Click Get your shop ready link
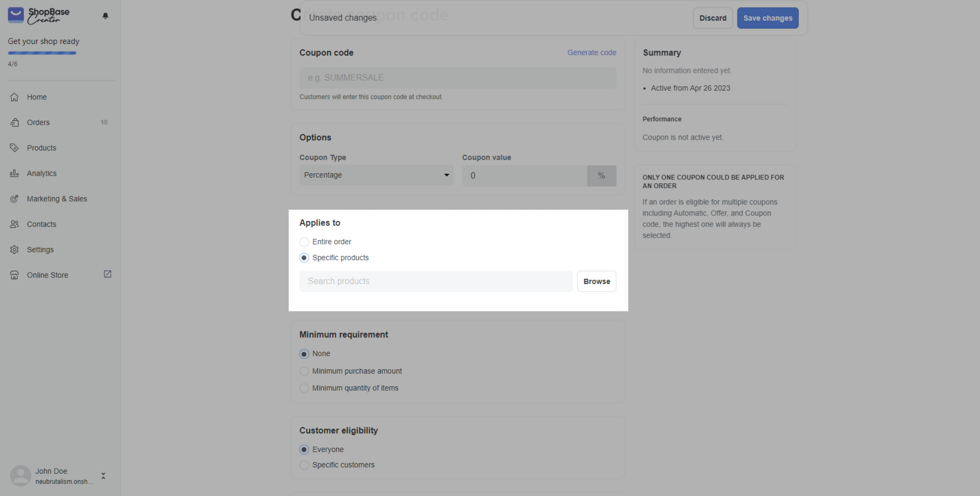Image resolution: width=980 pixels, height=496 pixels. (43, 42)
